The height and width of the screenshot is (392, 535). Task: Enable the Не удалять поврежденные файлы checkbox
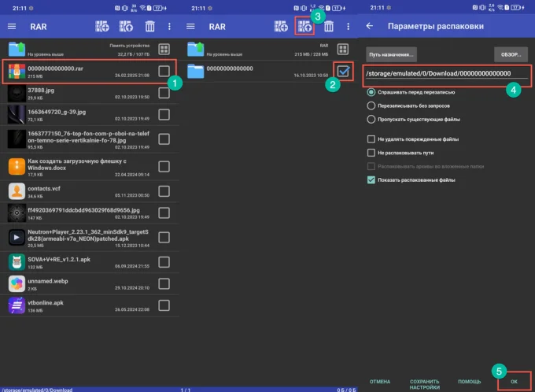(x=371, y=139)
